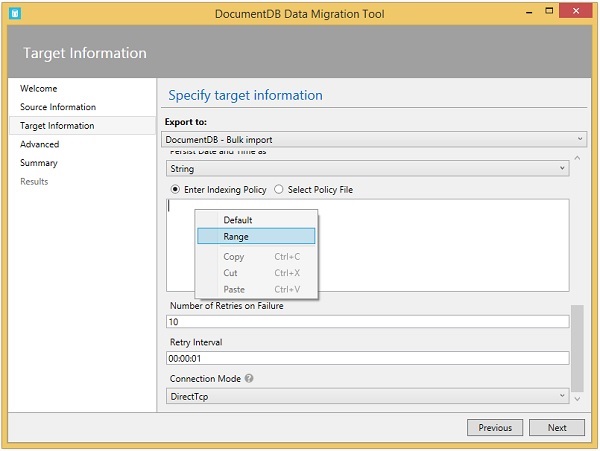The height and width of the screenshot is (451, 600).
Task: Jump to Summary step
Action: coord(39,163)
